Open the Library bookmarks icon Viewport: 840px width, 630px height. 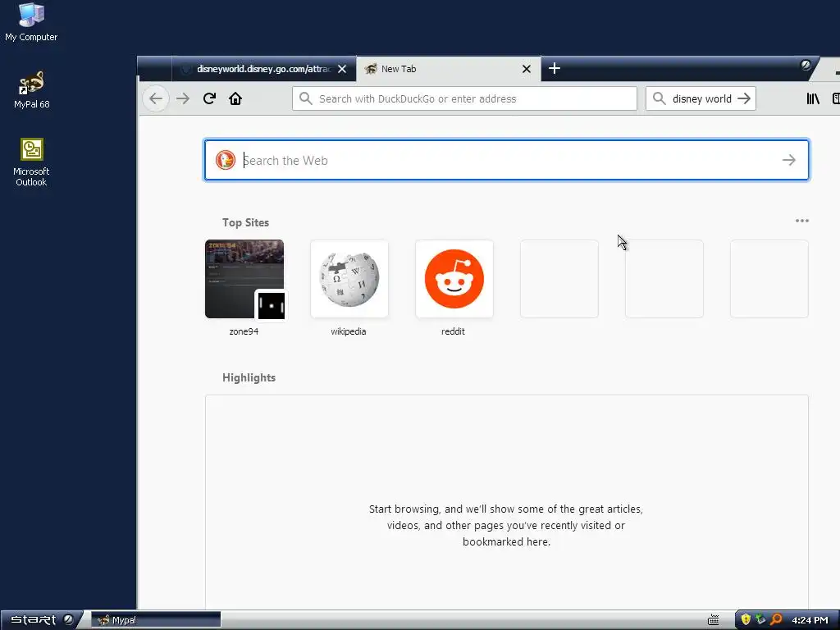(x=813, y=98)
